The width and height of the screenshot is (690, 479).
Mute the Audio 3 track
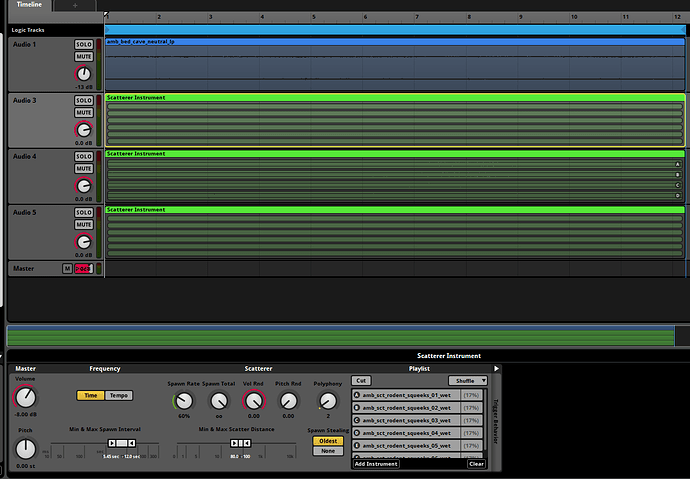[84, 113]
